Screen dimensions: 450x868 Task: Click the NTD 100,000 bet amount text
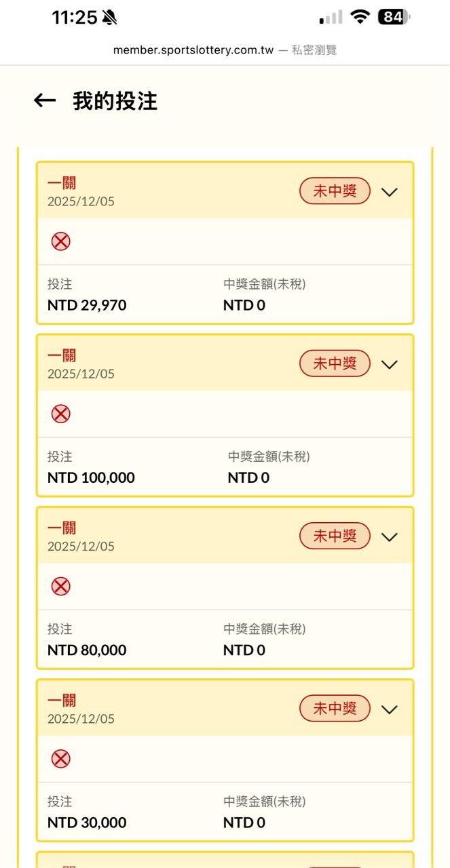coord(91,477)
